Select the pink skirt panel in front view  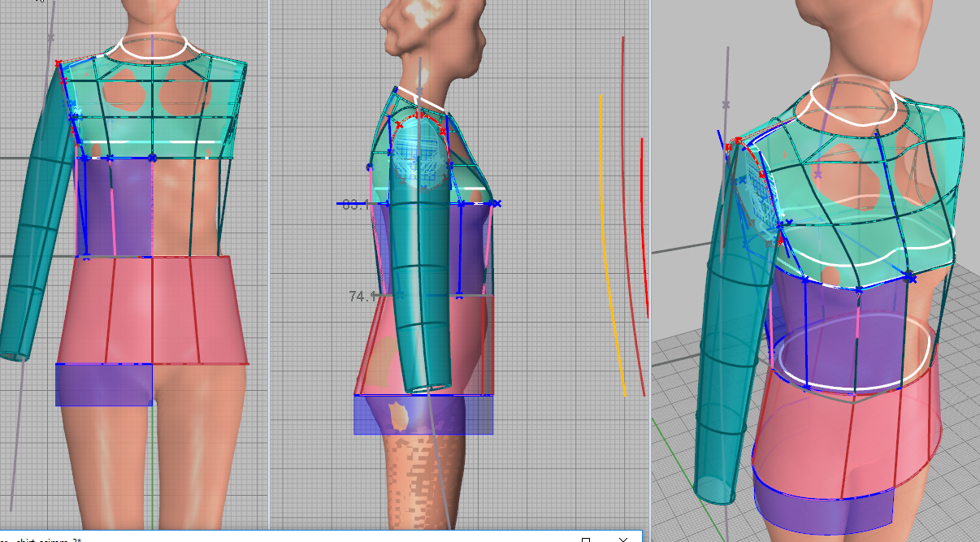[152, 310]
